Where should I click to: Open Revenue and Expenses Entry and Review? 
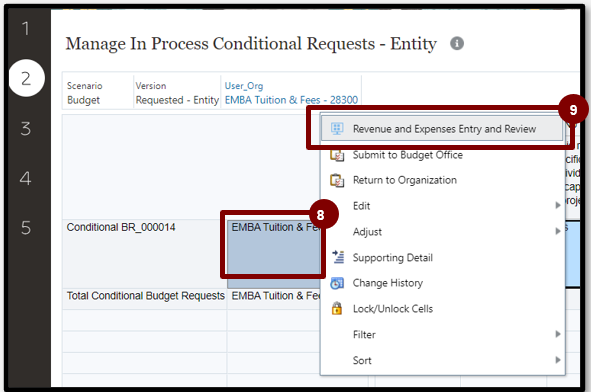point(442,129)
